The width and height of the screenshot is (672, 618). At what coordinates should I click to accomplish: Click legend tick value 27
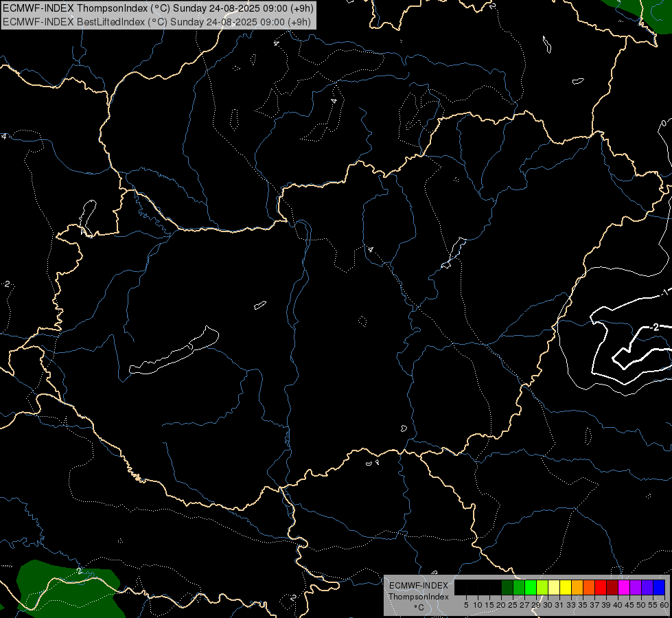point(524,605)
